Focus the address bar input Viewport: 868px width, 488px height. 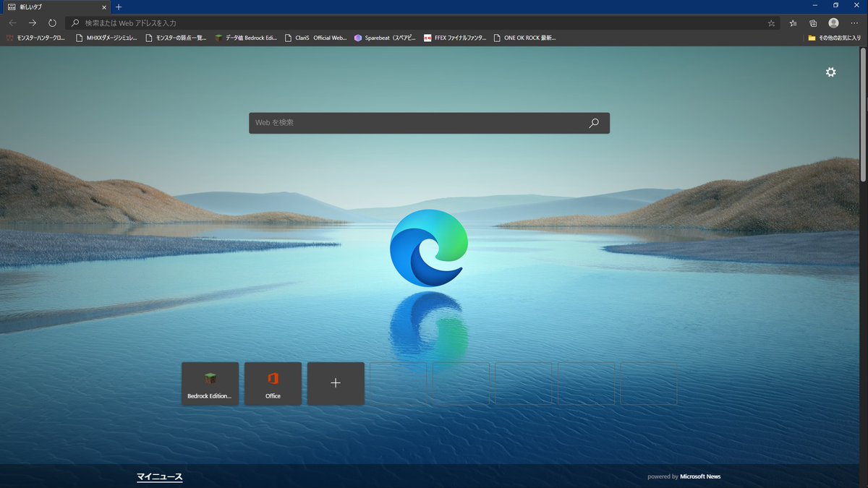coord(423,23)
